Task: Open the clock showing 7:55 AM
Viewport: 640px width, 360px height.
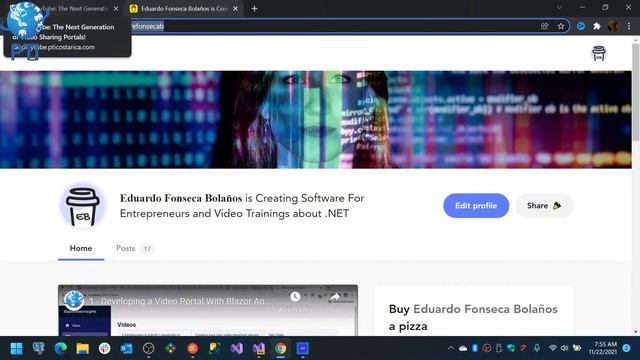Action: tap(603, 348)
